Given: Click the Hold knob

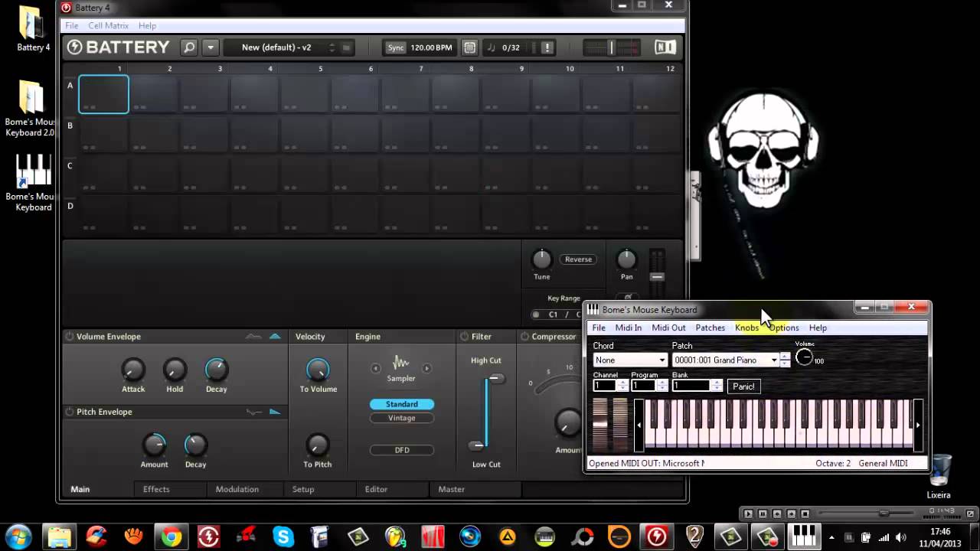Looking at the screenshot, I should point(175,370).
